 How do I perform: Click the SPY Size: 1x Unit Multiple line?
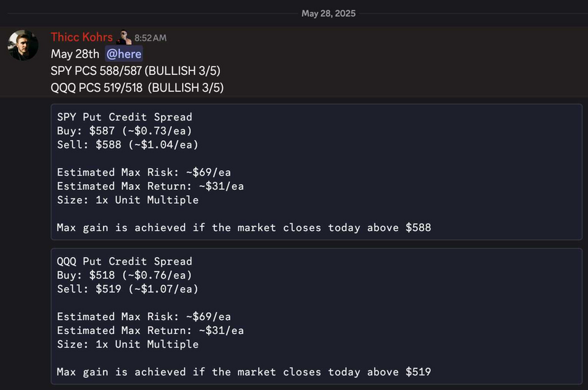point(128,200)
